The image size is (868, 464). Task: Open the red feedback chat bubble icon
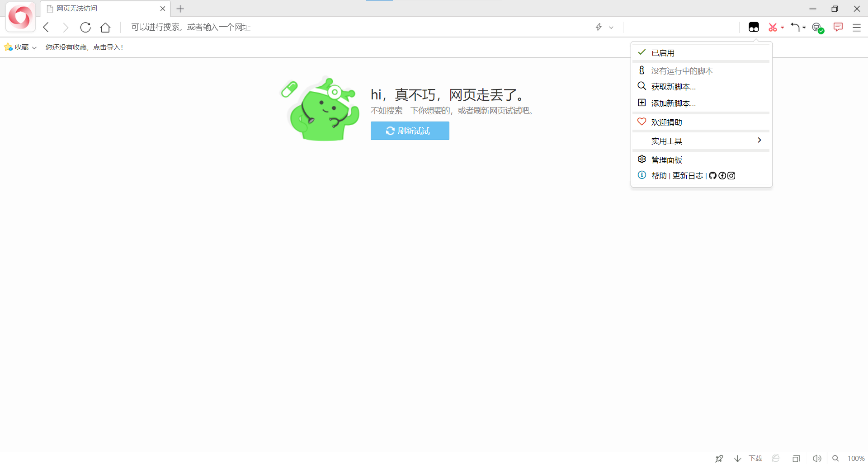838,28
